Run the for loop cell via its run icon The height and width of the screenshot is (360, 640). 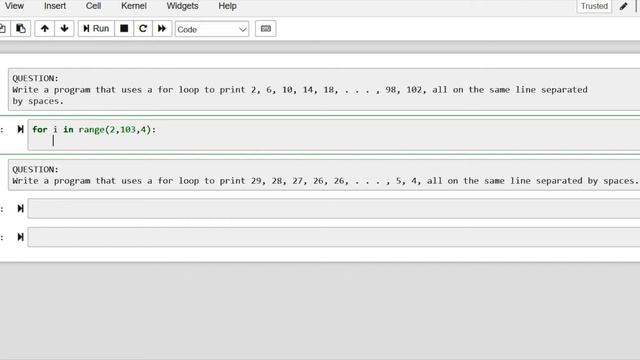coord(20,129)
